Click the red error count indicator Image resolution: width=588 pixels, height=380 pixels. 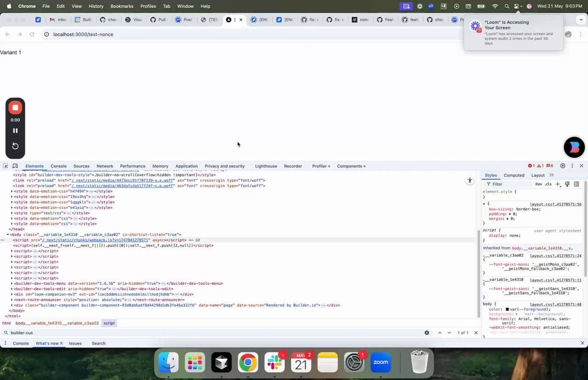[531, 166]
